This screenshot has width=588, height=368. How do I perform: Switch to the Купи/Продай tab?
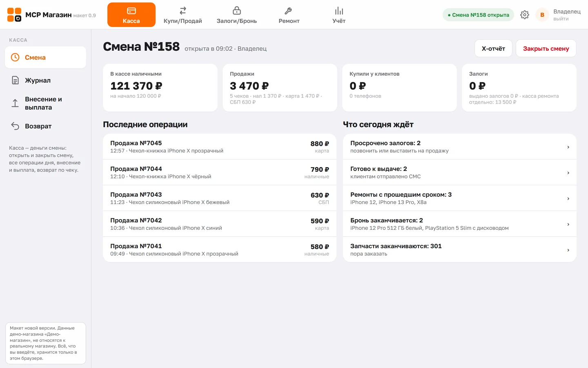183,15
